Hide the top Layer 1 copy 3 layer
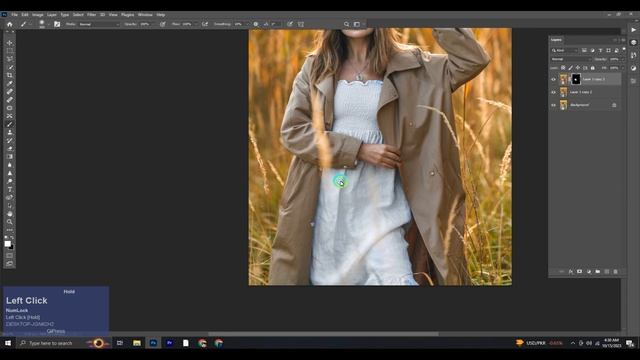The height and width of the screenshot is (360, 640). click(x=554, y=80)
